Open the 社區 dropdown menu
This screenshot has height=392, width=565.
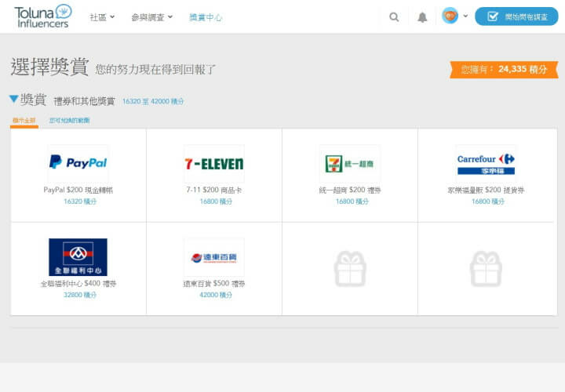click(x=102, y=17)
